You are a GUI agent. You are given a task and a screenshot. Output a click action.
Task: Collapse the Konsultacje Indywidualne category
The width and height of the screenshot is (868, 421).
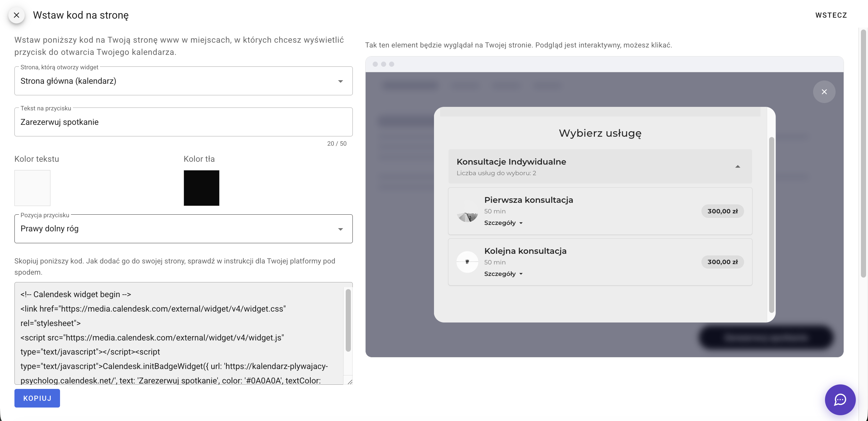coord(600,167)
